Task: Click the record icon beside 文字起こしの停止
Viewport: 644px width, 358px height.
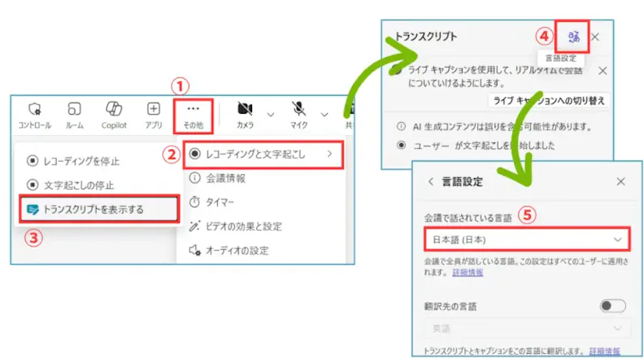Action: click(33, 185)
